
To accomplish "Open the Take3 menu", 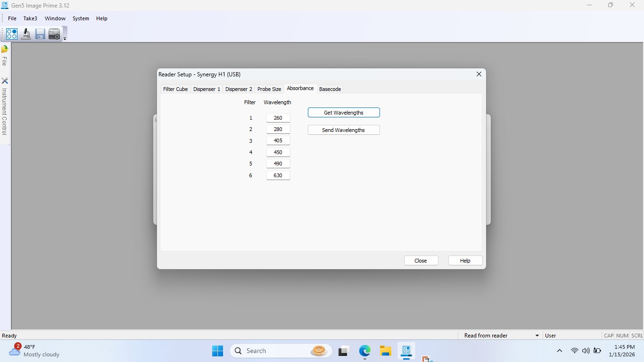I will [30, 18].
